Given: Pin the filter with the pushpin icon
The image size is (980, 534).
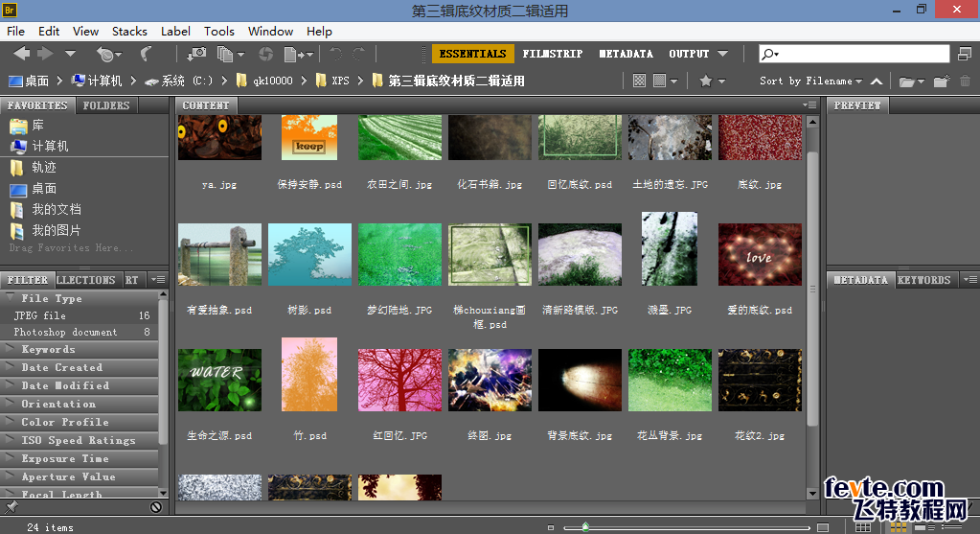Looking at the screenshot, I should (12, 506).
